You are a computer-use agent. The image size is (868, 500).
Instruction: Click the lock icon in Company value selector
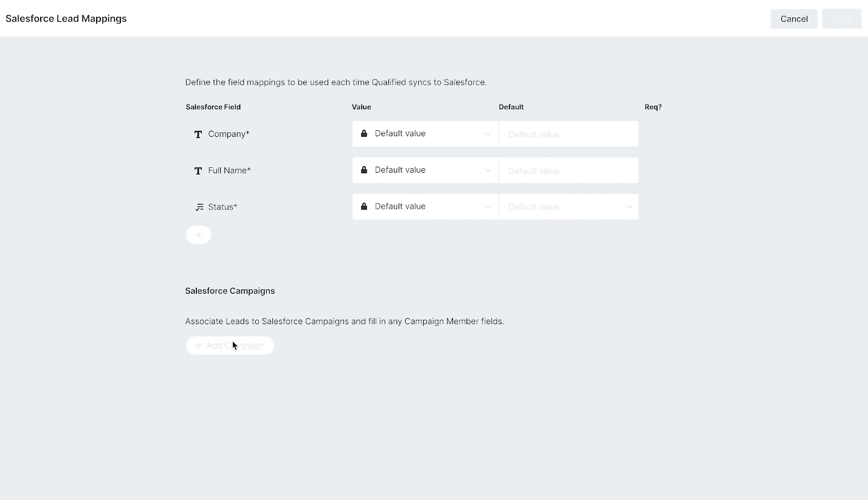point(363,133)
